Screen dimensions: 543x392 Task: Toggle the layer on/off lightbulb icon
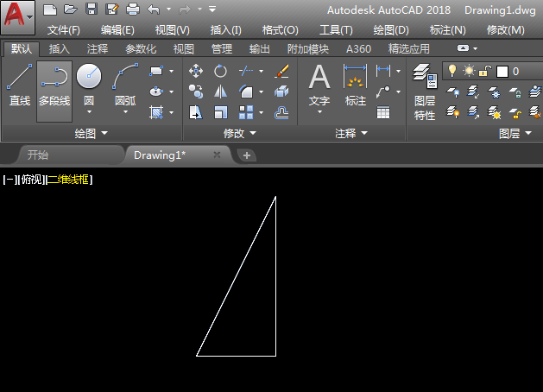point(451,71)
